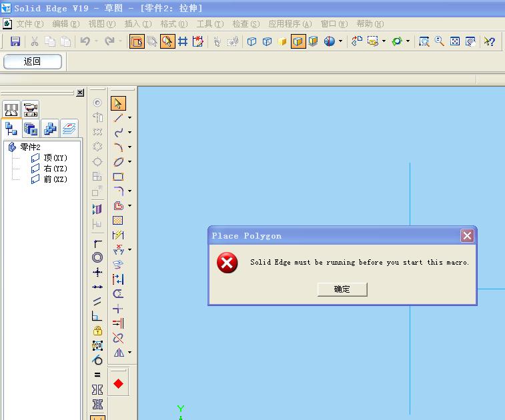Click the Paste clipboard icon

click(65, 41)
